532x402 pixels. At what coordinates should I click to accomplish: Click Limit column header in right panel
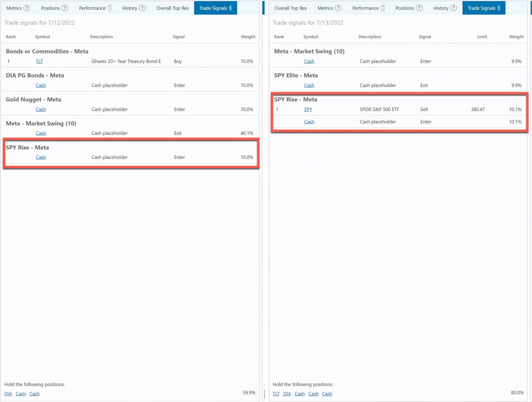pyautogui.click(x=482, y=37)
